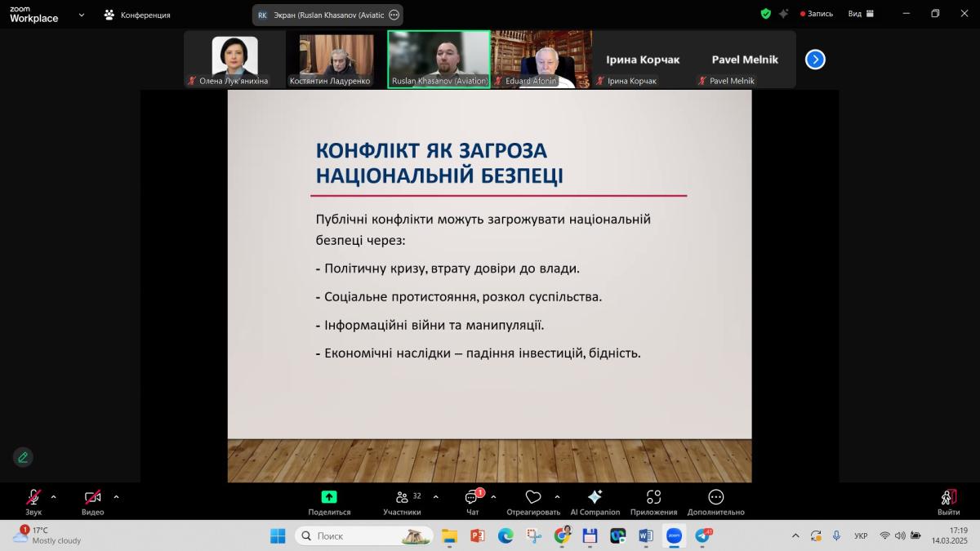Select Eduard Afonin's video thumbnail
980x551 pixels.
tap(541, 59)
